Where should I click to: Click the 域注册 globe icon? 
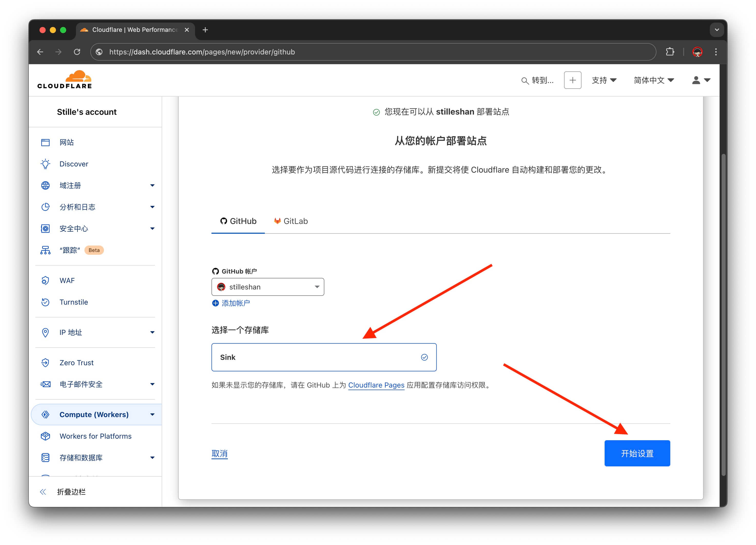point(45,185)
